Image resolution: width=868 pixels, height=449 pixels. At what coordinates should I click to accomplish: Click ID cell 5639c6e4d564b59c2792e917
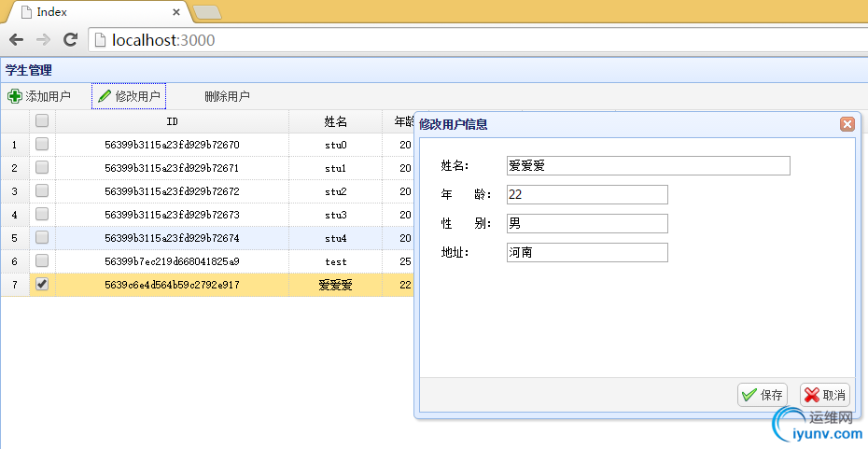[x=172, y=285]
